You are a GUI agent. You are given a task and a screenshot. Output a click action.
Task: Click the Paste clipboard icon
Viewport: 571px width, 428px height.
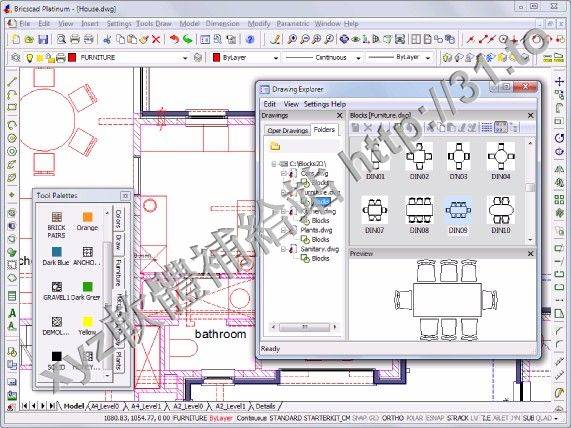click(132, 39)
